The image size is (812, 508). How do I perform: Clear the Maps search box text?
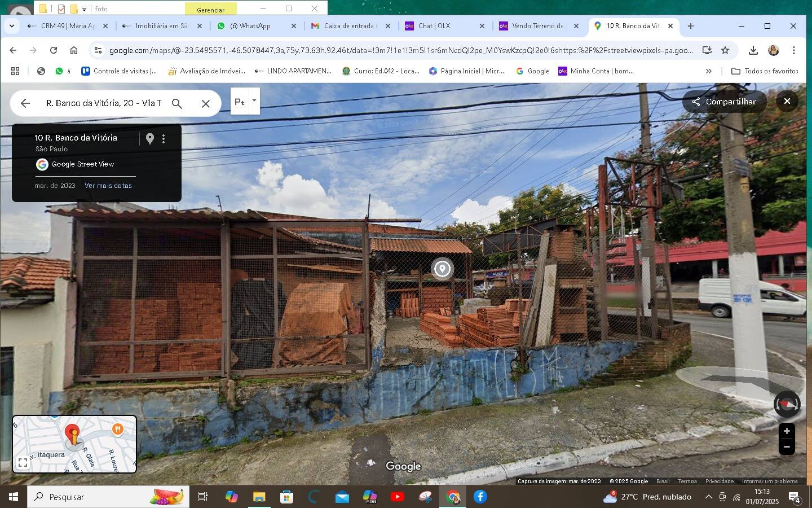[206, 104]
